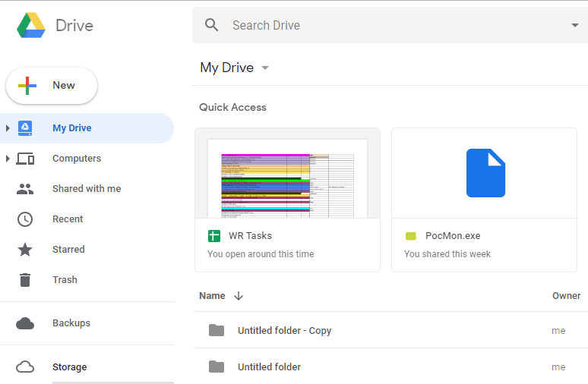This screenshot has width=588, height=384.
Task: Click the Recent clock icon
Action: pos(25,219)
